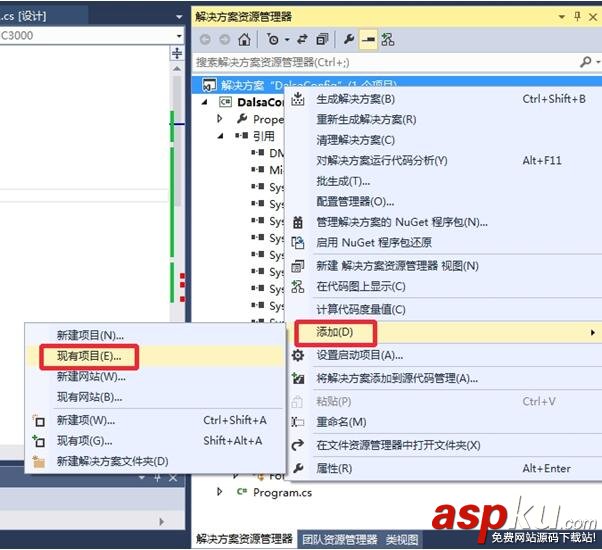Open the document tab list dropdown arrow
The width and height of the screenshot is (602, 550).
point(179,17)
